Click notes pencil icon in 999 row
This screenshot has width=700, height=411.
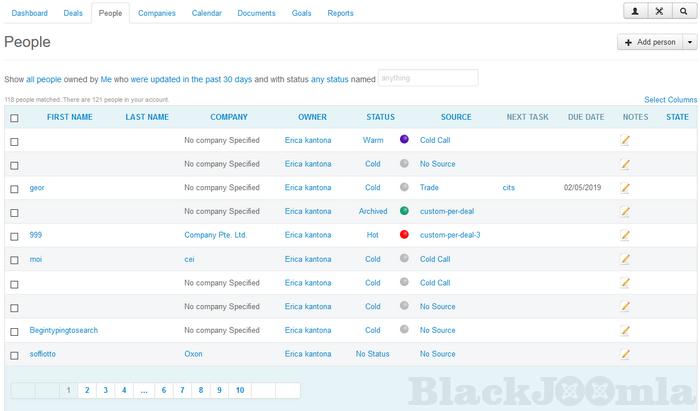pos(625,235)
